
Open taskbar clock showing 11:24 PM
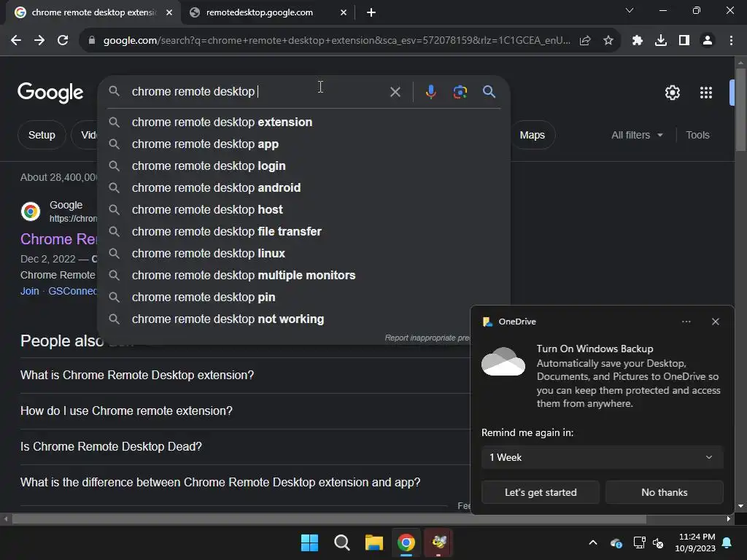pyautogui.click(x=695, y=542)
